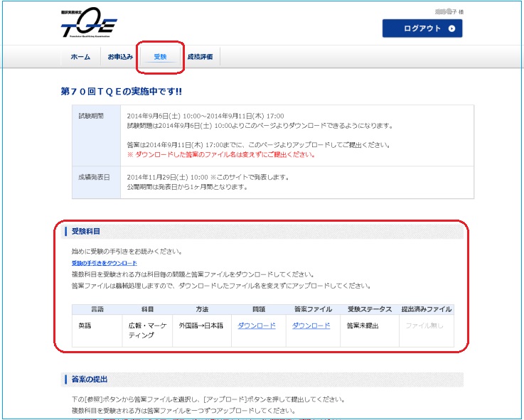524x420 pixels.
Task: Click the 成績発表日 label cell
Action: pyautogui.click(x=96, y=183)
